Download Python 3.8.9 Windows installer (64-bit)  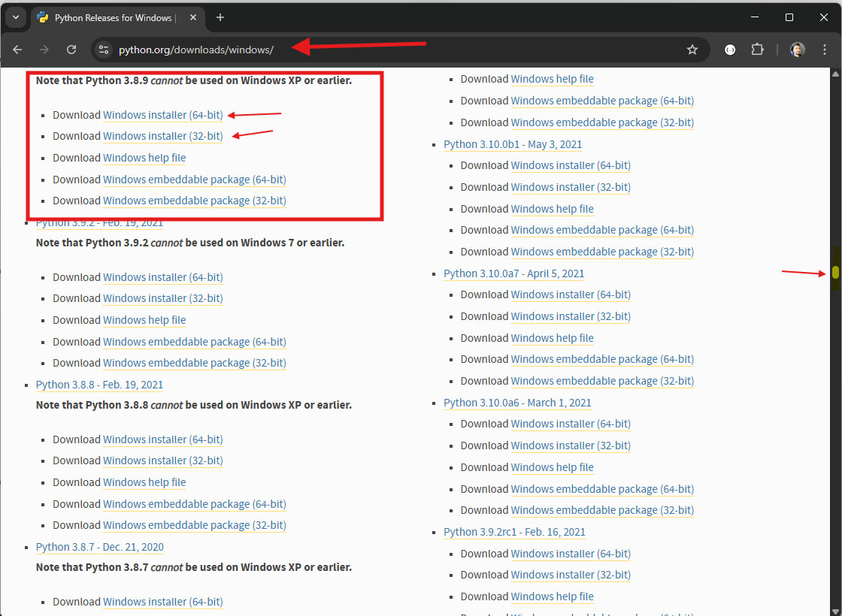click(x=162, y=115)
